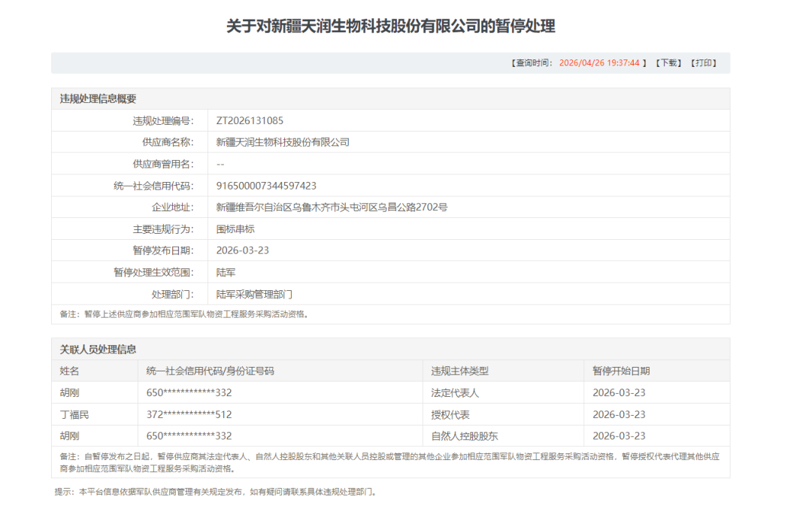Image resolution: width=812 pixels, height=527 pixels.
Task: Click the masked ID 372************512
Action: point(189,414)
